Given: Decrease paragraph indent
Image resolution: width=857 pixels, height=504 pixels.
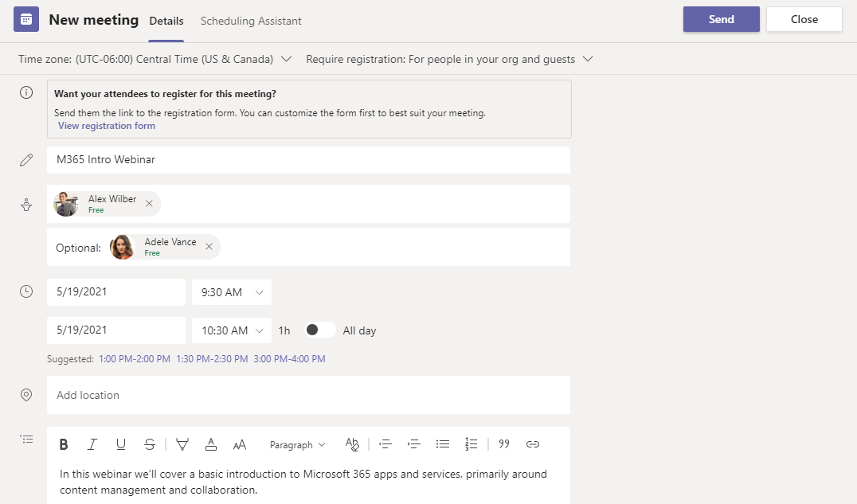Looking at the screenshot, I should [385, 444].
